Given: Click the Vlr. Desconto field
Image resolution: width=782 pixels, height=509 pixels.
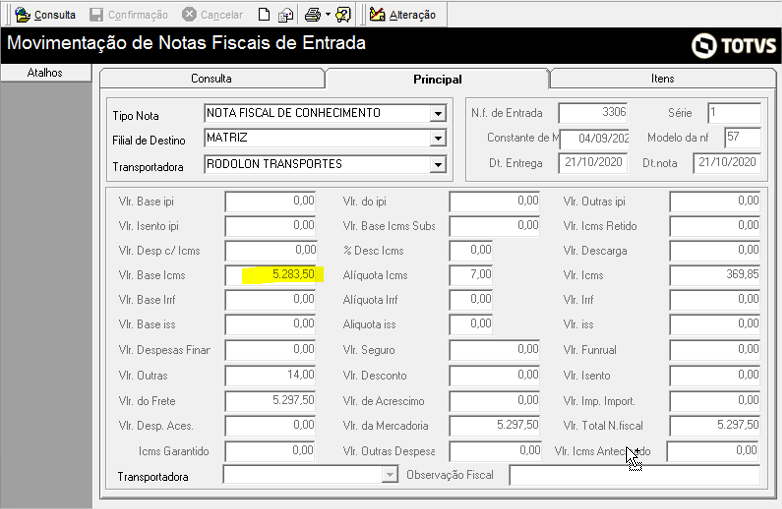Looking at the screenshot, I should pyautogui.click(x=494, y=375).
